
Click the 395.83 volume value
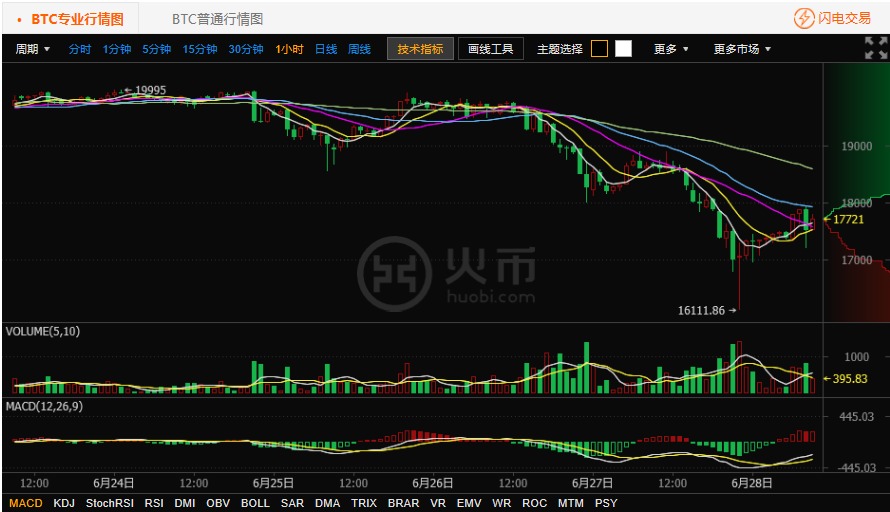pos(850,379)
